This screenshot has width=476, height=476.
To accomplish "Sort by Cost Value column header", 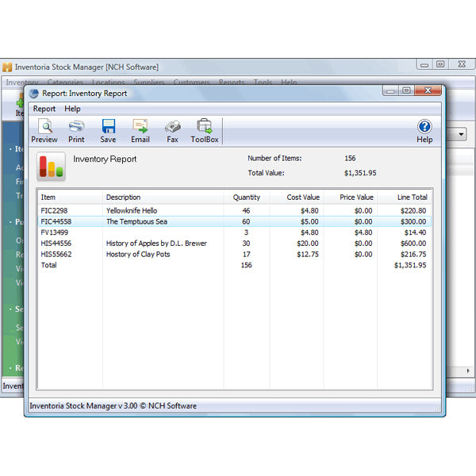I will pos(296,198).
